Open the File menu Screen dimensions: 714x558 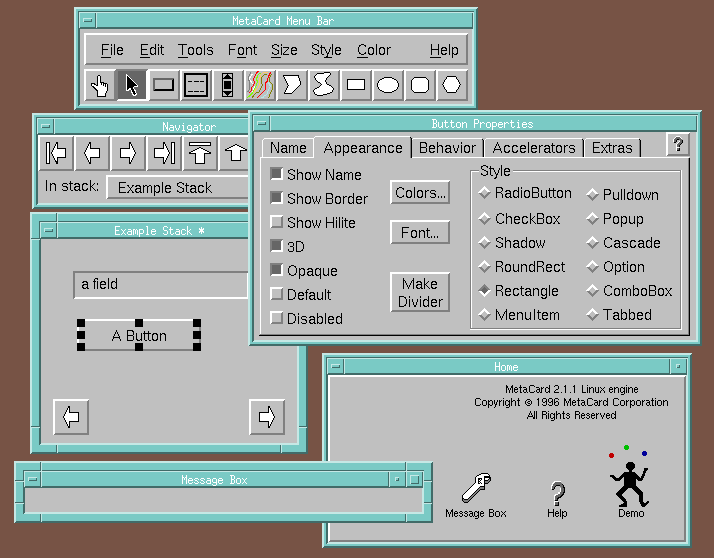[x=112, y=50]
